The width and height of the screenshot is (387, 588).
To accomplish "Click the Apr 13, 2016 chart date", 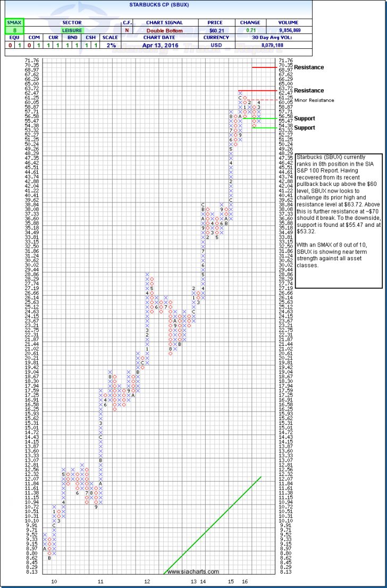I will click(164, 46).
